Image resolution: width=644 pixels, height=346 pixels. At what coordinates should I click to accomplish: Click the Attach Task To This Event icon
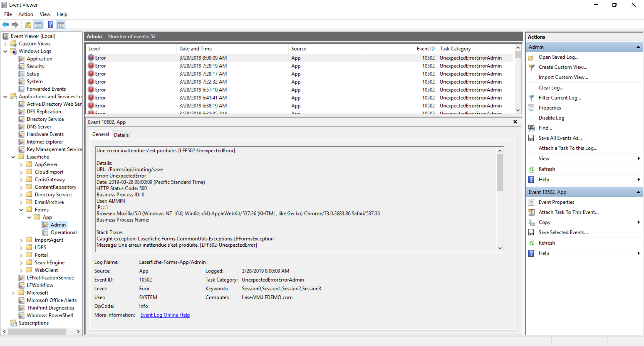coord(531,212)
